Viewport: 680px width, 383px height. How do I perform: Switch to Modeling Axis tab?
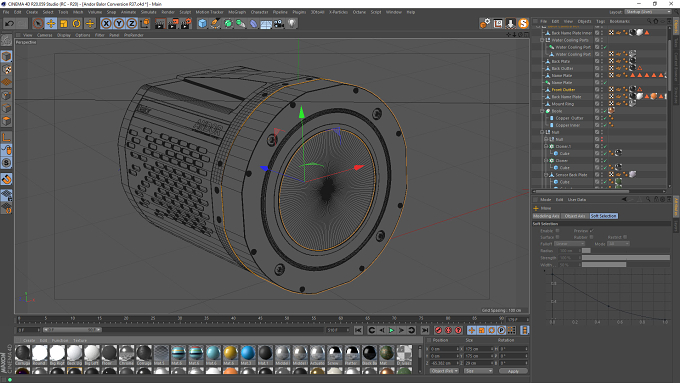546,216
